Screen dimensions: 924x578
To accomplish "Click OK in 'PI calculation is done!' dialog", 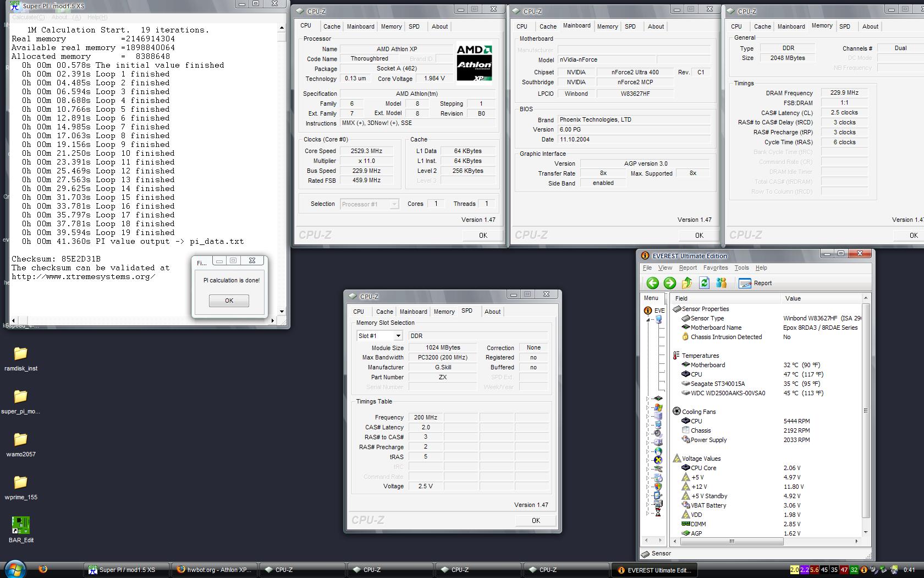I will [229, 301].
